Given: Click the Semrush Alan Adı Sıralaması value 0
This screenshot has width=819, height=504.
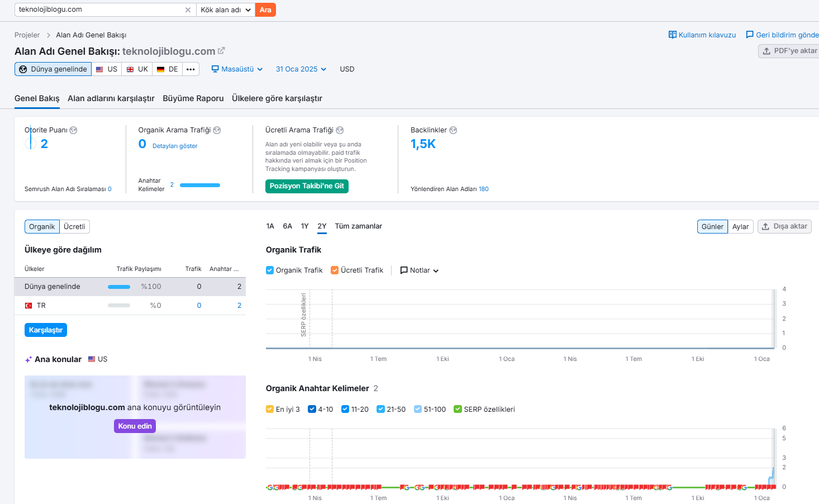Looking at the screenshot, I should [109, 189].
